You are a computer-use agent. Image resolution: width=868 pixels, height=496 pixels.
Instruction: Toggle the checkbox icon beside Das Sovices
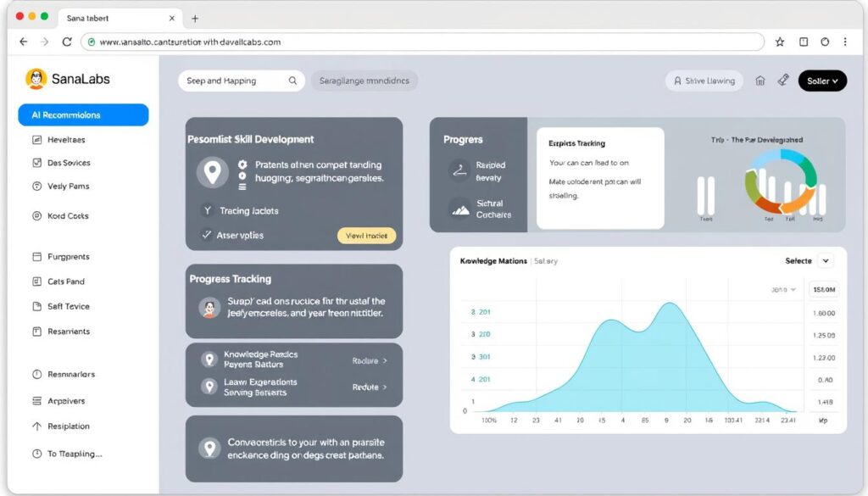click(x=36, y=163)
